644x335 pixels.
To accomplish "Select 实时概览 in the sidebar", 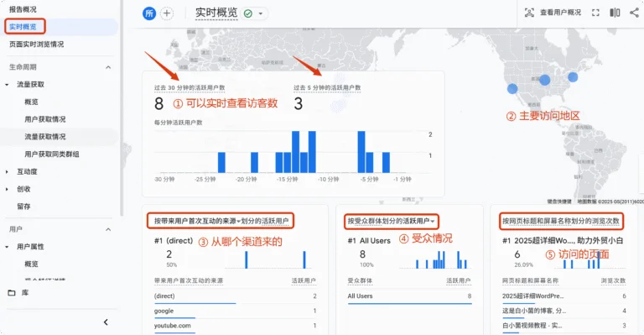I will point(23,27).
